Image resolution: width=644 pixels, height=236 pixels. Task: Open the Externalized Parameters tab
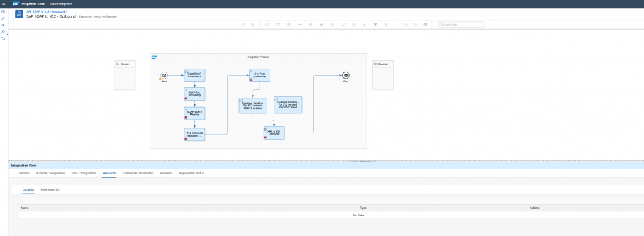click(x=138, y=174)
